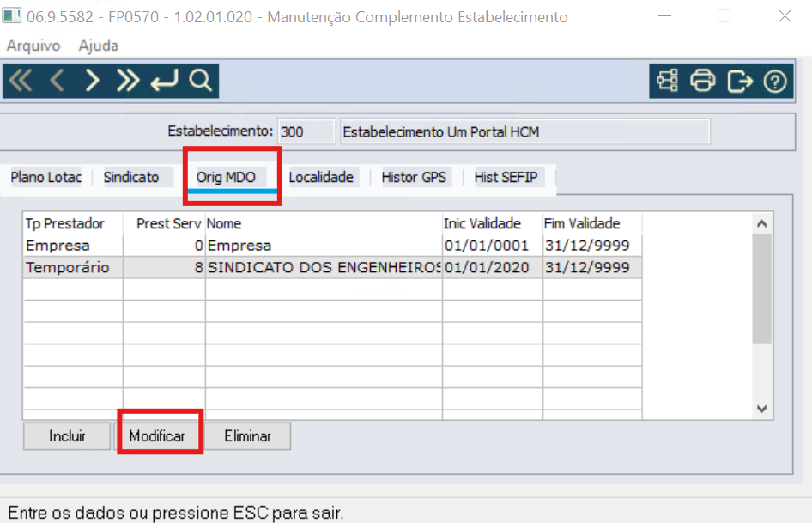Click the Modificar button

(157, 436)
